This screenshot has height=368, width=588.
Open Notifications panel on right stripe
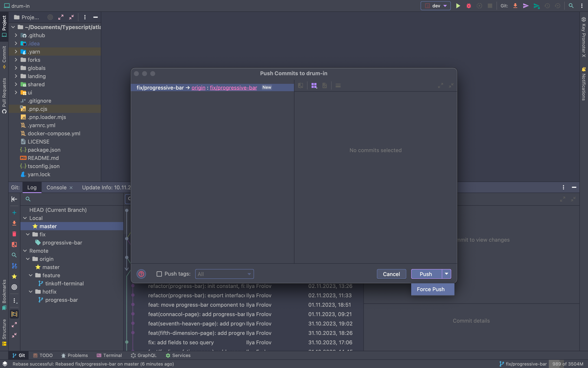coord(584,84)
